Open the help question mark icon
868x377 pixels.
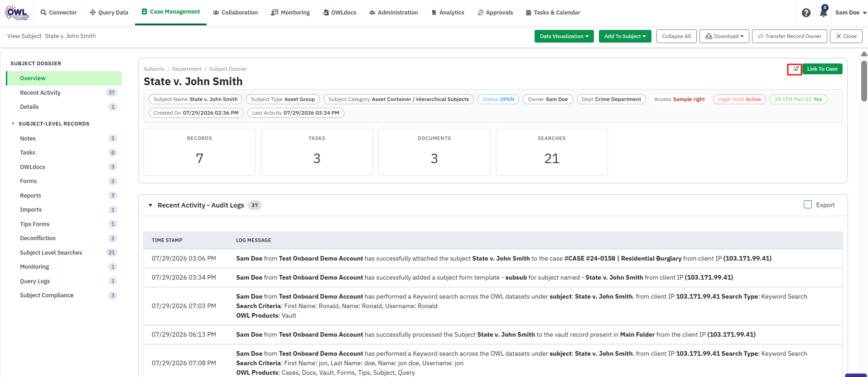coord(806,13)
